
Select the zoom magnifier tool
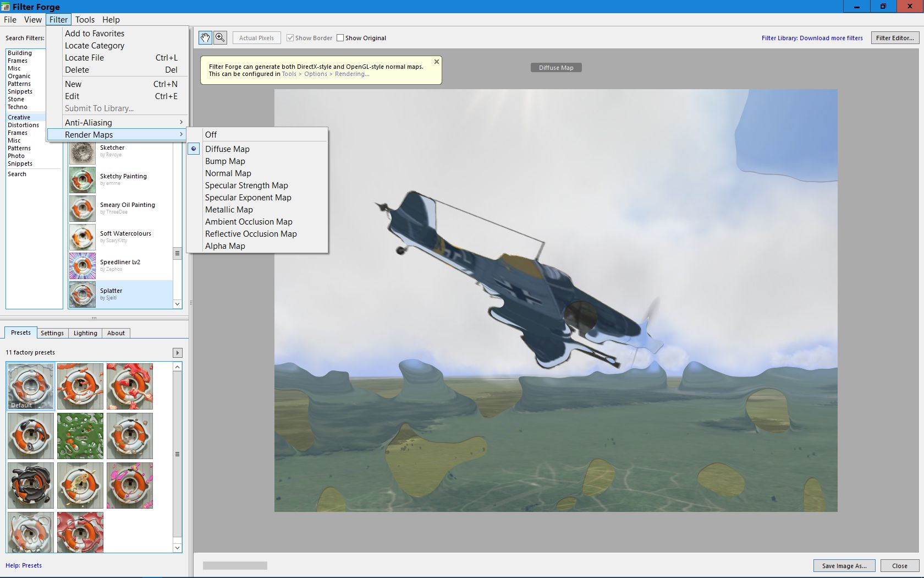click(220, 37)
